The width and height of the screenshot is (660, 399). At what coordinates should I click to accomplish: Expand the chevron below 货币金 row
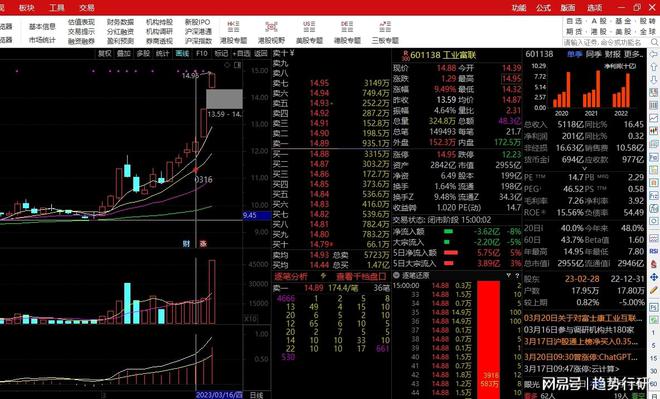584,168
